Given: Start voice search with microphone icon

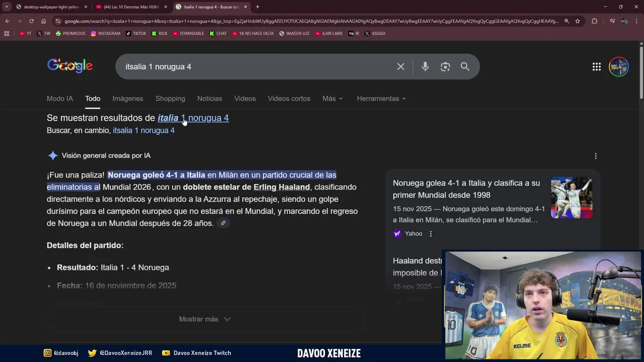Looking at the screenshot, I should point(425,66).
